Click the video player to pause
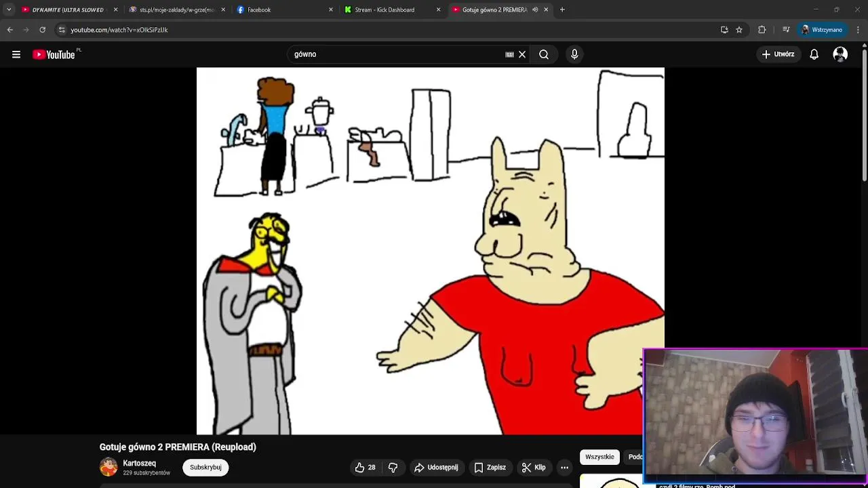 pyautogui.click(x=431, y=251)
